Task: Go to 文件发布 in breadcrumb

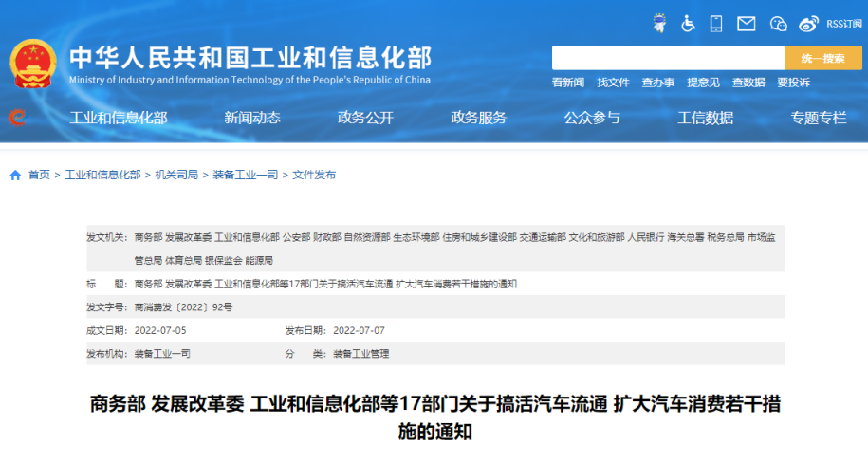Action: [314, 175]
